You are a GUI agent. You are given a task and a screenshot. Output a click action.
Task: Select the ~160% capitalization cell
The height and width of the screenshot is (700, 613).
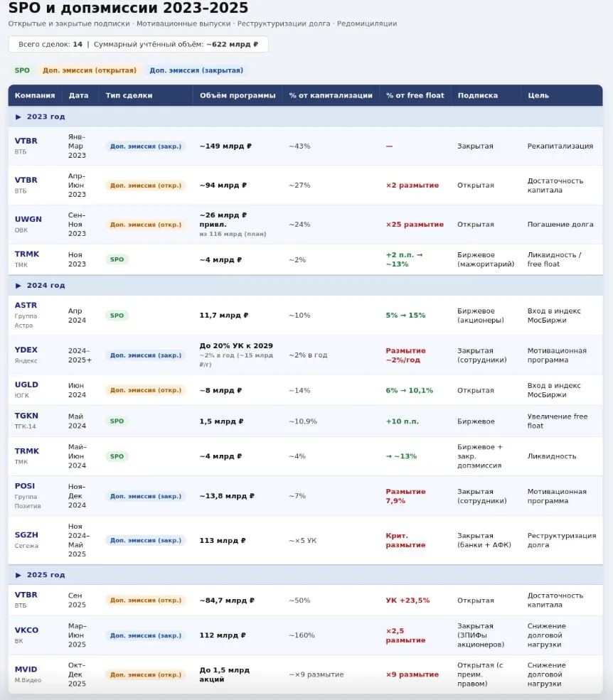(302, 635)
